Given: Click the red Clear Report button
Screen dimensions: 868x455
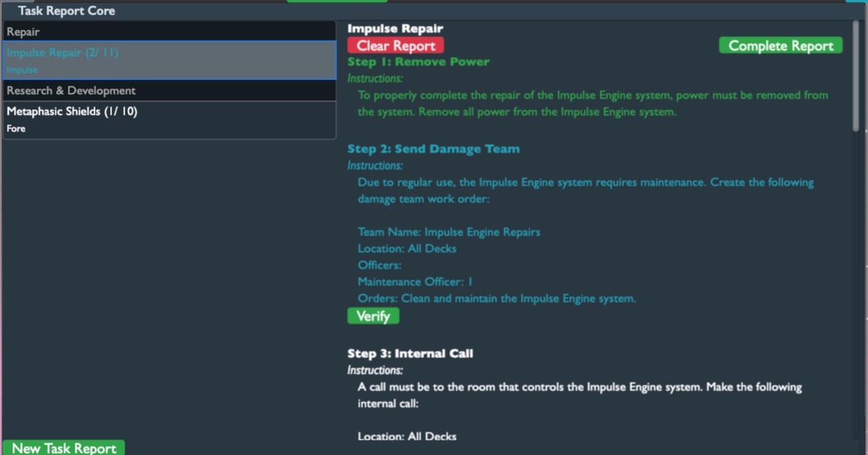Looking at the screenshot, I should coord(395,46).
